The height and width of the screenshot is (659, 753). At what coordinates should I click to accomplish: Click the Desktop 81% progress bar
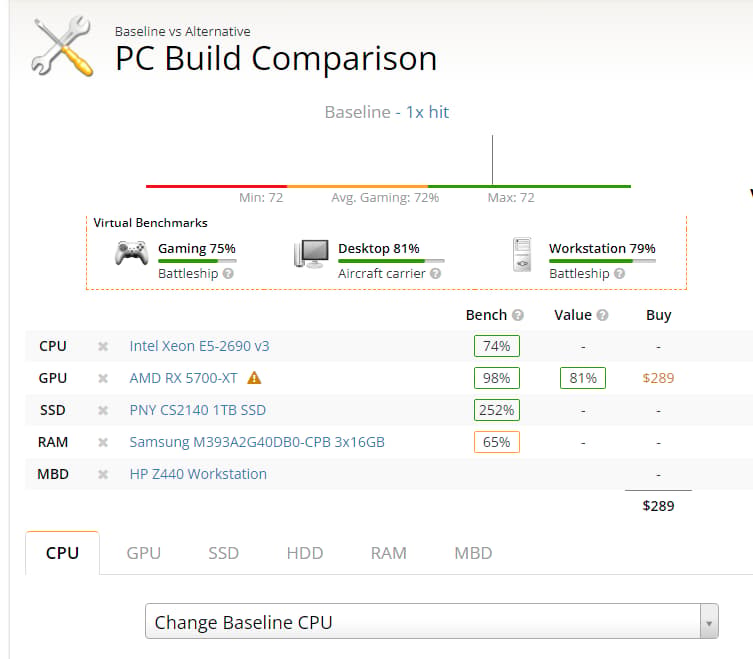click(391, 261)
